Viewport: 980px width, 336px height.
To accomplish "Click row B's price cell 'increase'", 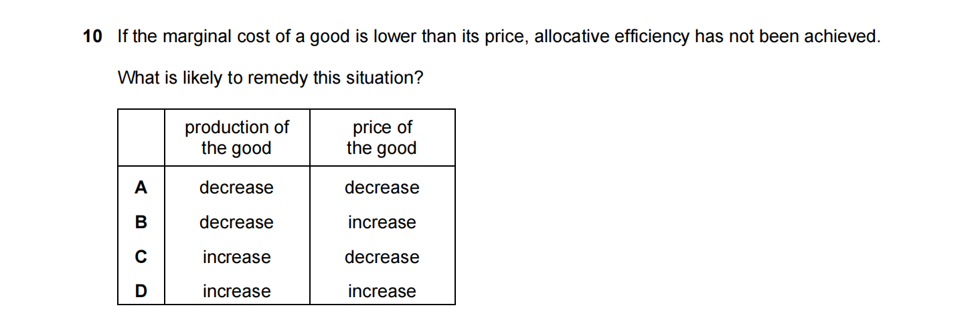I will point(382,222).
